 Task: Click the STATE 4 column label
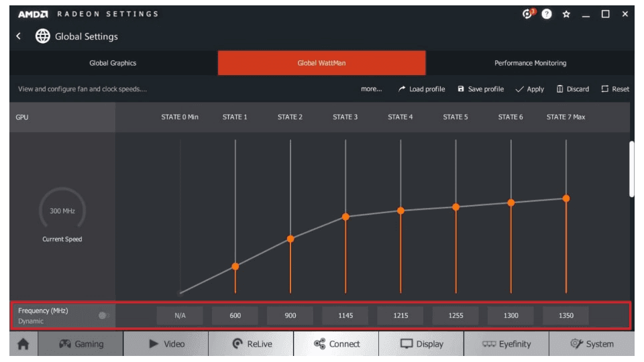pyautogui.click(x=400, y=117)
